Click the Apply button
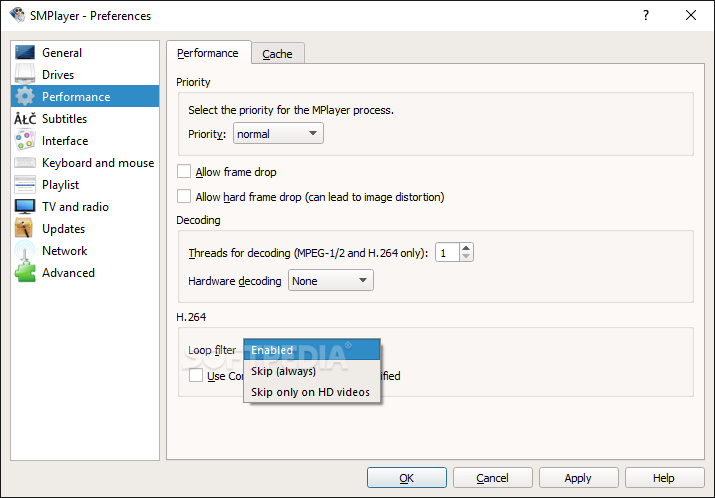Viewport: 715px width, 498px height. [578, 477]
